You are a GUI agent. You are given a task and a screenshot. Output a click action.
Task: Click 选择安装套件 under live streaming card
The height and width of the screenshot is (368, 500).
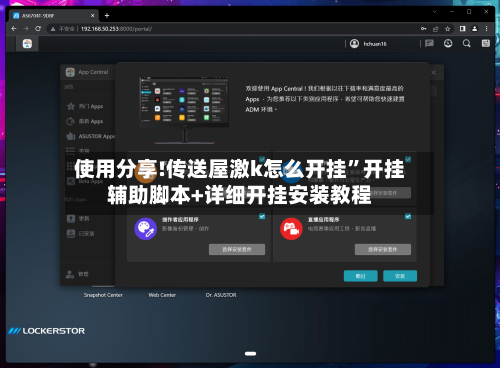(383, 249)
